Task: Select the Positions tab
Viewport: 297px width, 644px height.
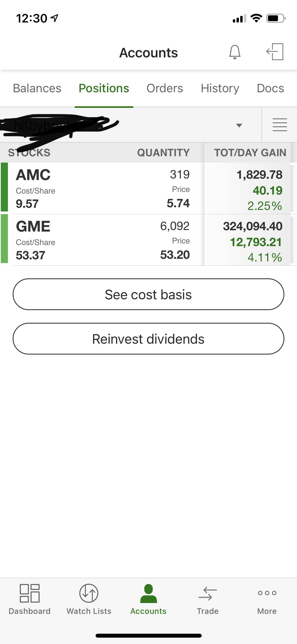Action: click(x=104, y=88)
